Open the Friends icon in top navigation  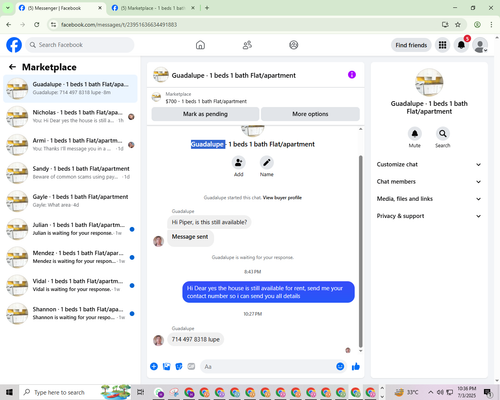point(247,45)
